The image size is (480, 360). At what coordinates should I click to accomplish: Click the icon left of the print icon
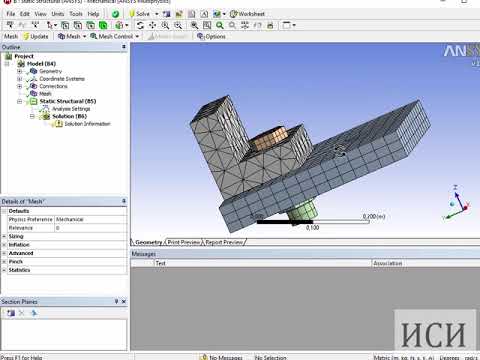(x=258, y=25)
